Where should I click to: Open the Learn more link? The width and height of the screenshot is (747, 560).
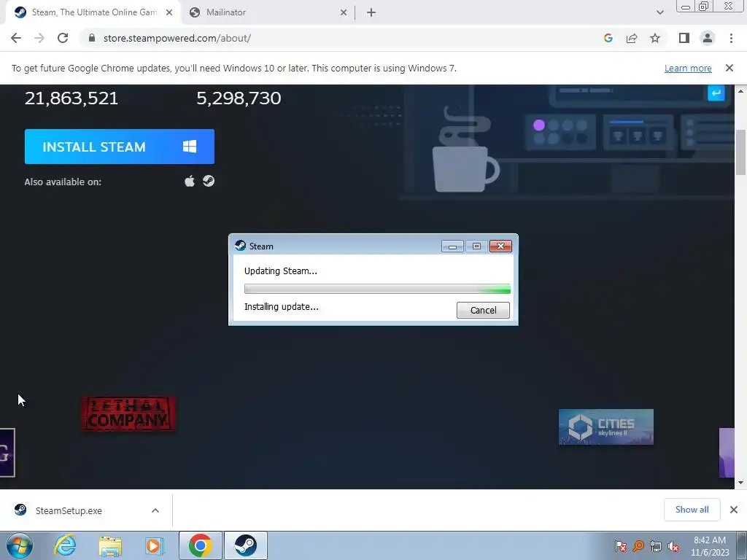[688, 68]
